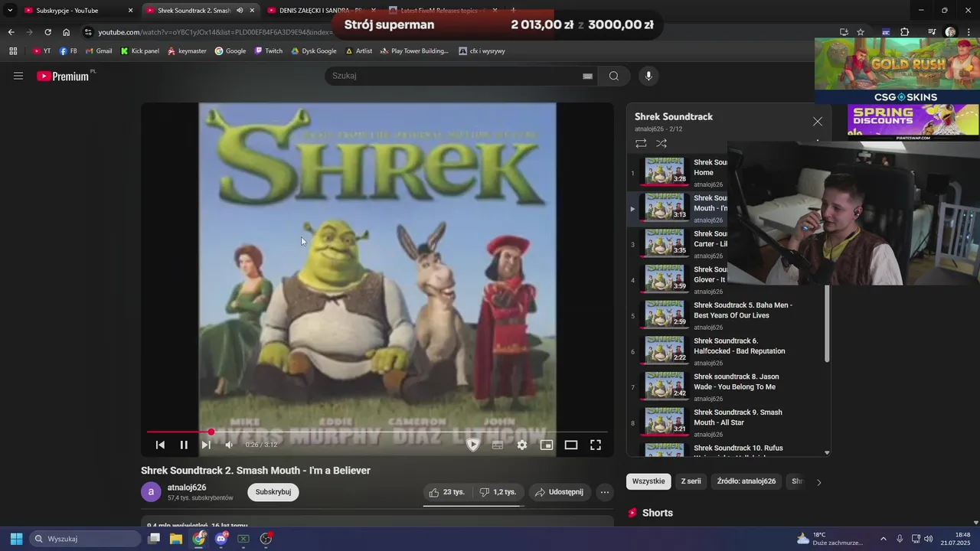This screenshot has width=980, height=551.
Task: Pause the playing Shrek video
Action: (x=184, y=445)
